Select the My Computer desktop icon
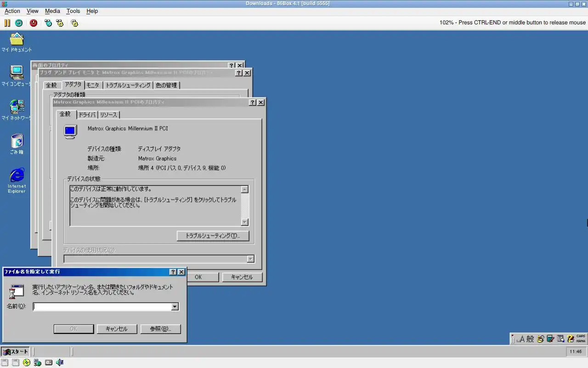 [17, 76]
